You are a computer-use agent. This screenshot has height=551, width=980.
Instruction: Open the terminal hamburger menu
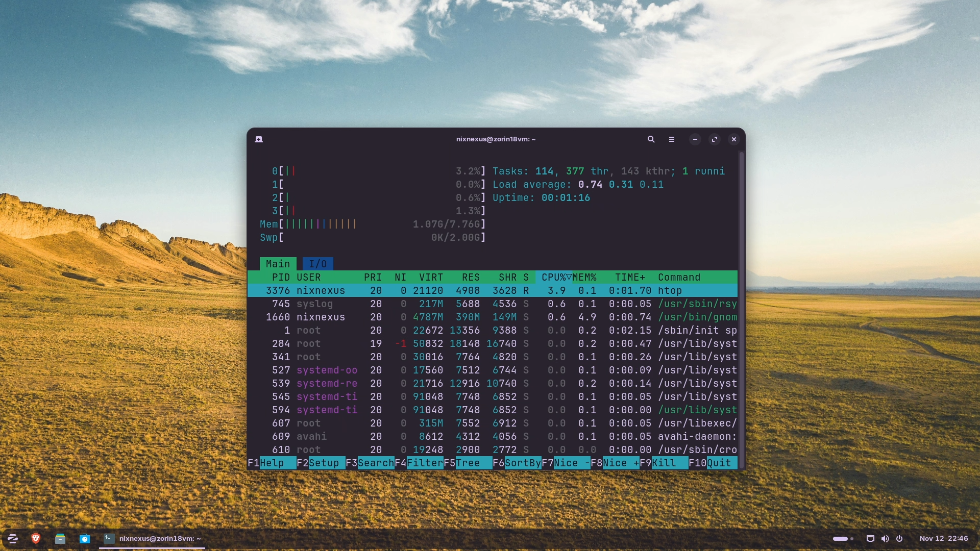click(x=672, y=139)
